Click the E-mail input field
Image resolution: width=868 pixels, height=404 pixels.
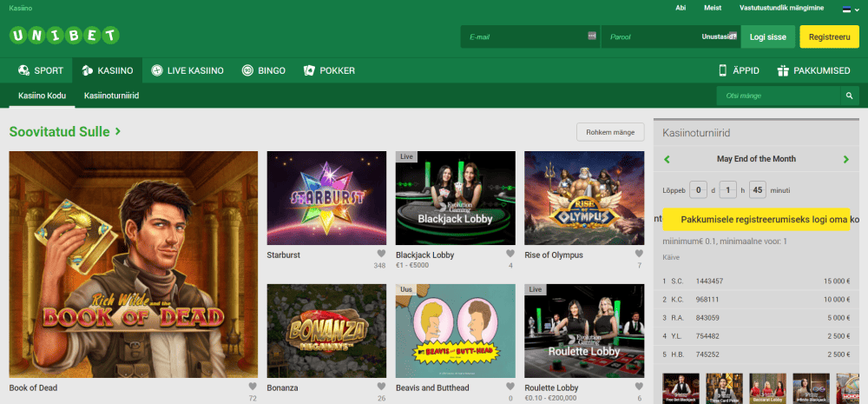click(x=525, y=36)
